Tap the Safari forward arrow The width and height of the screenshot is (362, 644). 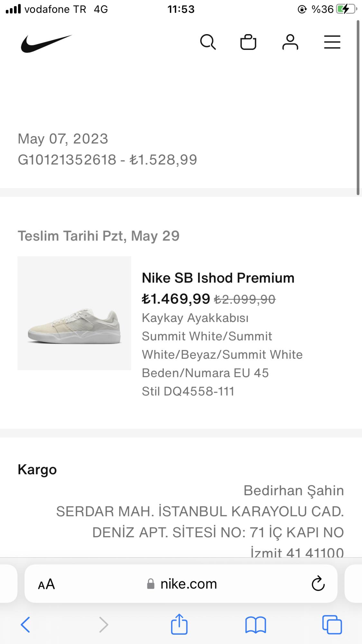[x=103, y=625]
